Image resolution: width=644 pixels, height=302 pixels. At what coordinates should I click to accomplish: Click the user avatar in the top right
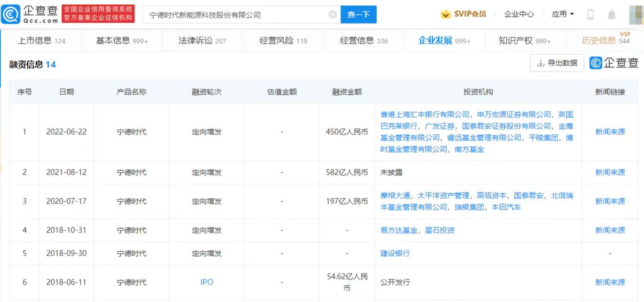[x=636, y=15]
